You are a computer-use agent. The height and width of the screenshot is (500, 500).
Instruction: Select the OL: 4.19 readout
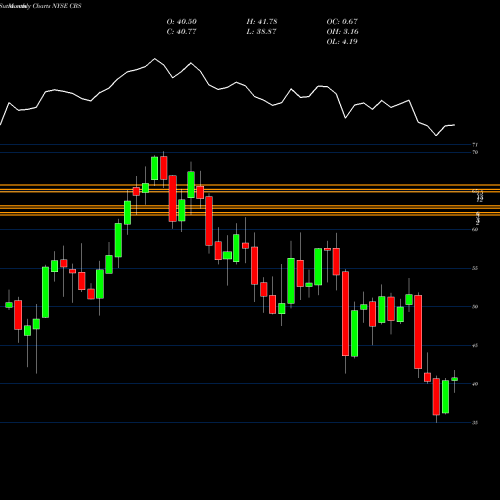point(342,42)
